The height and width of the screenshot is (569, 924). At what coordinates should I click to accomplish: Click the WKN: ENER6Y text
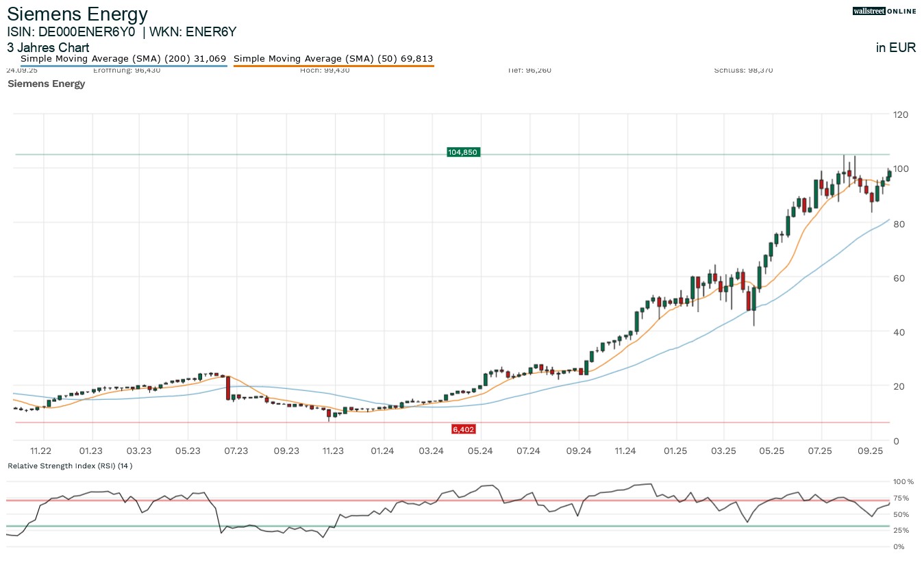tap(193, 31)
